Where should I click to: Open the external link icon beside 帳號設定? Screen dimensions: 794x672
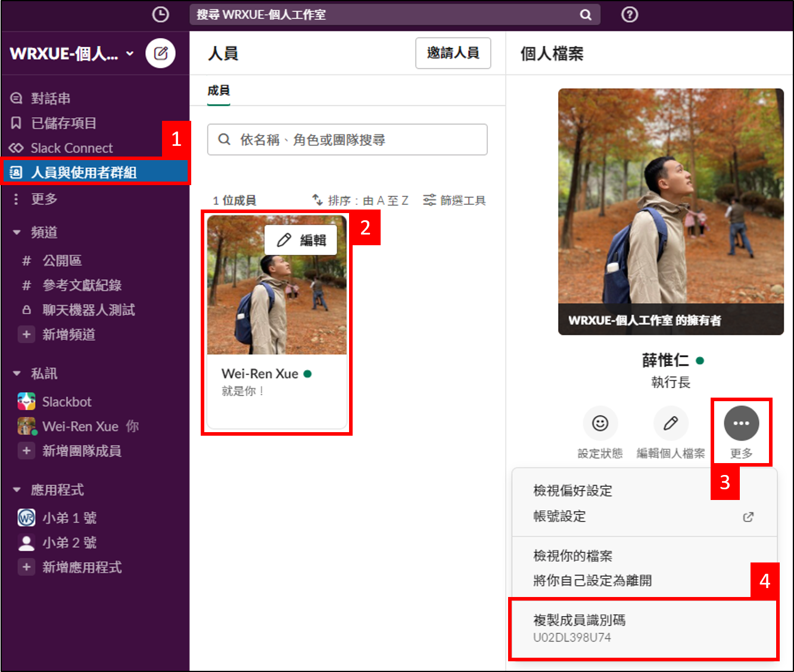[748, 517]
